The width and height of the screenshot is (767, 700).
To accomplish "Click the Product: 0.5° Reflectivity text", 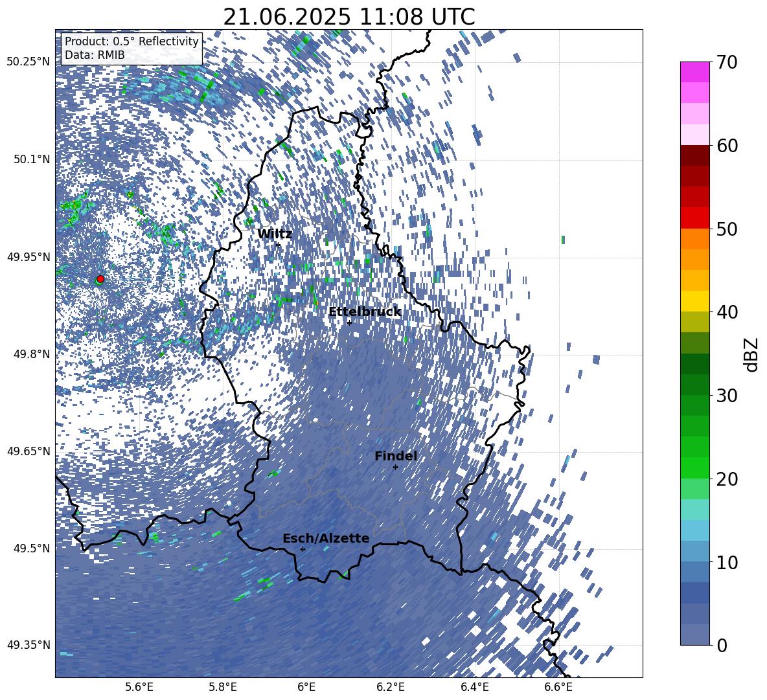I will click(132, 41).
